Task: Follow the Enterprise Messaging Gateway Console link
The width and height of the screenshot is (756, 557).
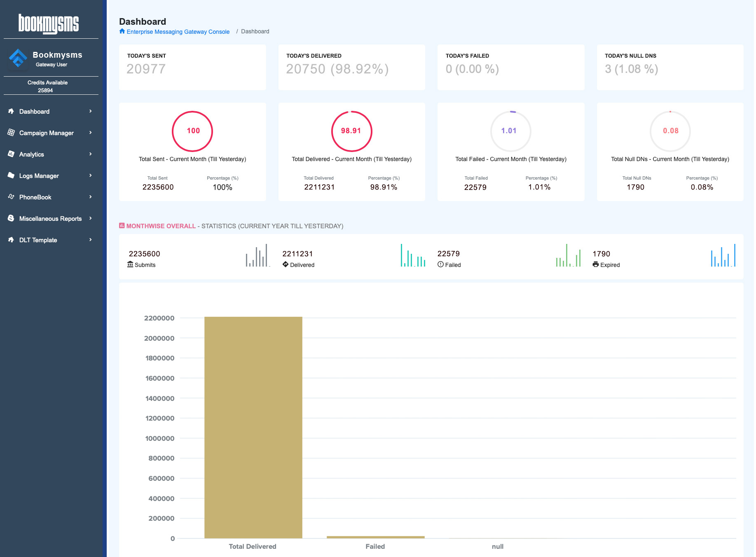Action: 178,32
